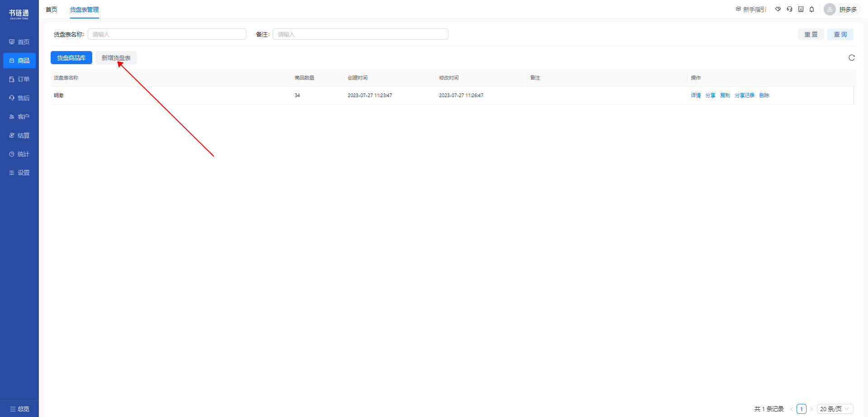Select page 1 in pagination
This screenshot has height=417, width=868.
[x=802, y=409]
